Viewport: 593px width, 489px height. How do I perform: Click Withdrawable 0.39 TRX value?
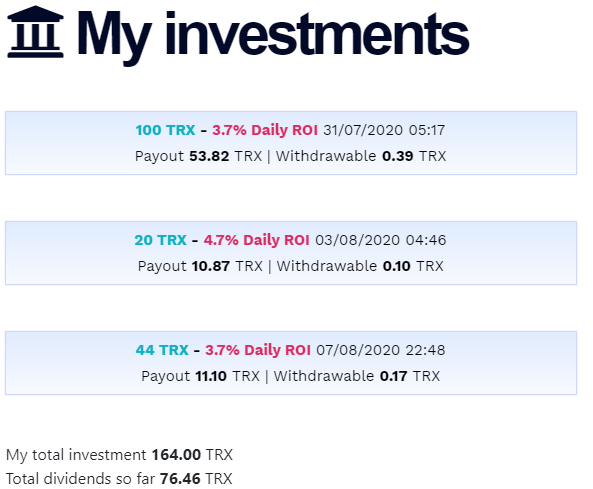pyautogui.click(x=361, y=156)
